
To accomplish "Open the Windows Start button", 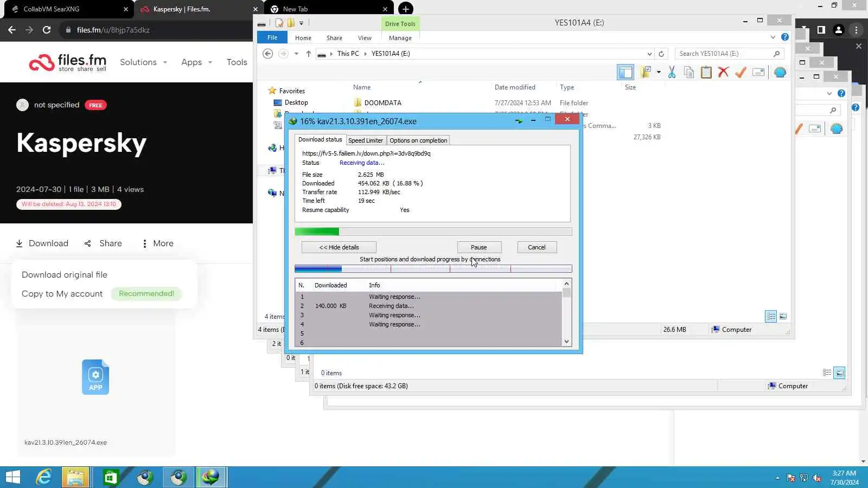I will (12, 477).
